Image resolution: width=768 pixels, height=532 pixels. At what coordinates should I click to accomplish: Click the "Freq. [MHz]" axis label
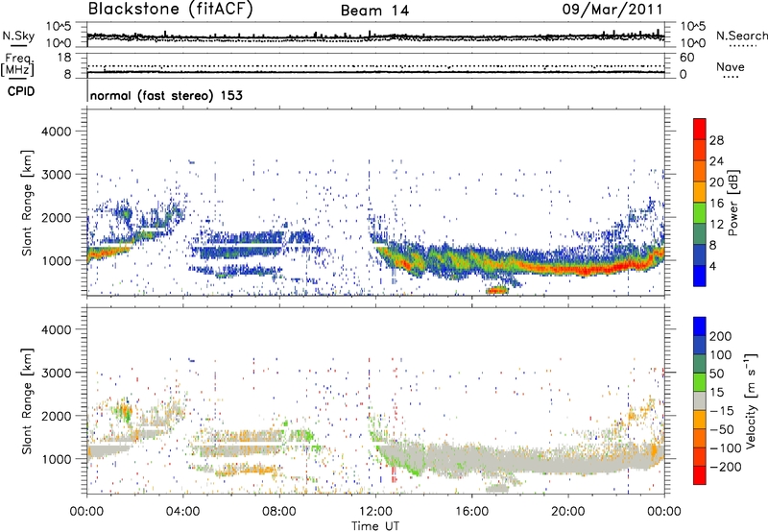17,64
